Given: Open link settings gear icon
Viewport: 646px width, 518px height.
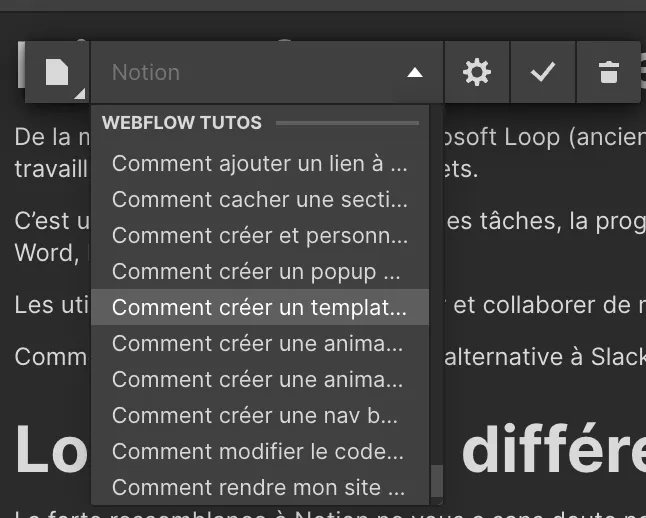Looking at the screenshot, I should tap(477, 72).
